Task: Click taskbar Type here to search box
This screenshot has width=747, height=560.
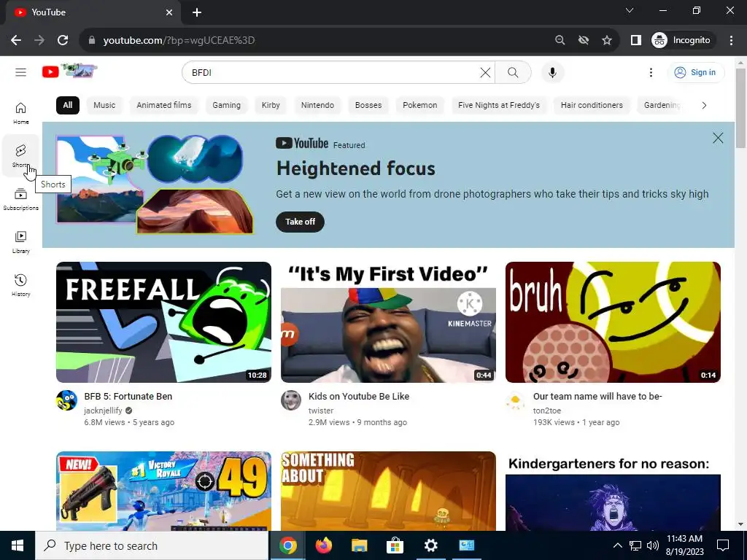Action: tap(152, 545)
